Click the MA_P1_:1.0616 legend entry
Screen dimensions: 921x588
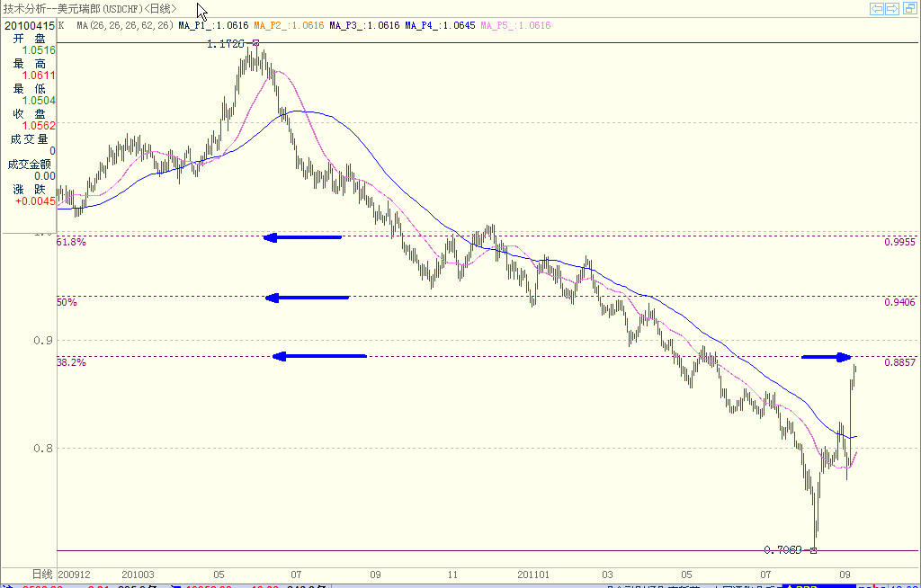[214, 26]
